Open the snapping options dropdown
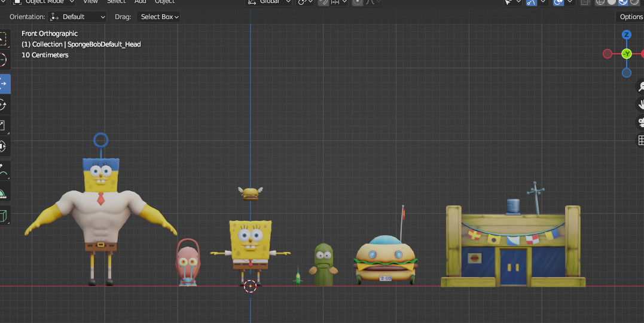644x323 pixels. click(x=339, y=2)
